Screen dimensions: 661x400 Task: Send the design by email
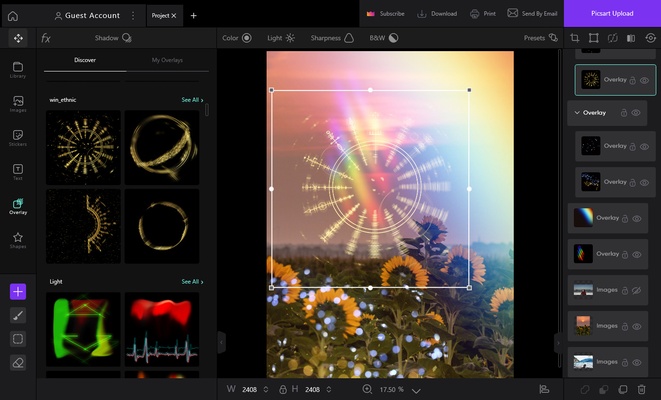click(532, 13)
